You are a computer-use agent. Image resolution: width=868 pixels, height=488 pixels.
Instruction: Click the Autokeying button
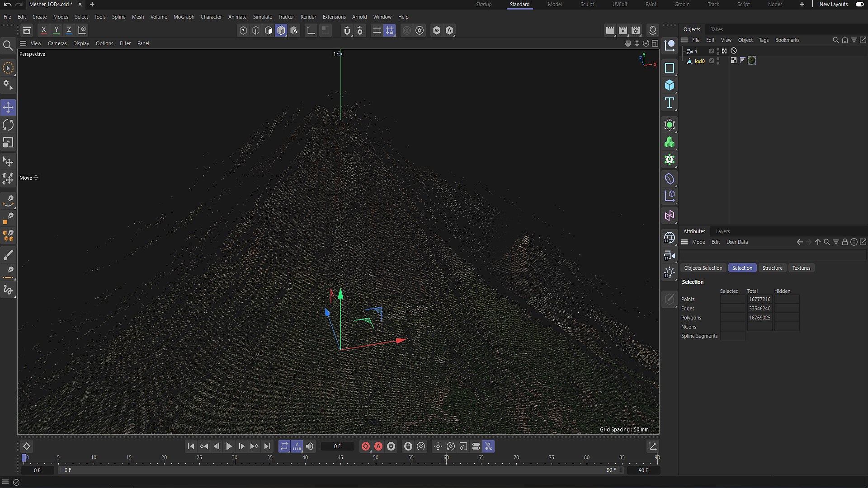(x=378, y=446)
